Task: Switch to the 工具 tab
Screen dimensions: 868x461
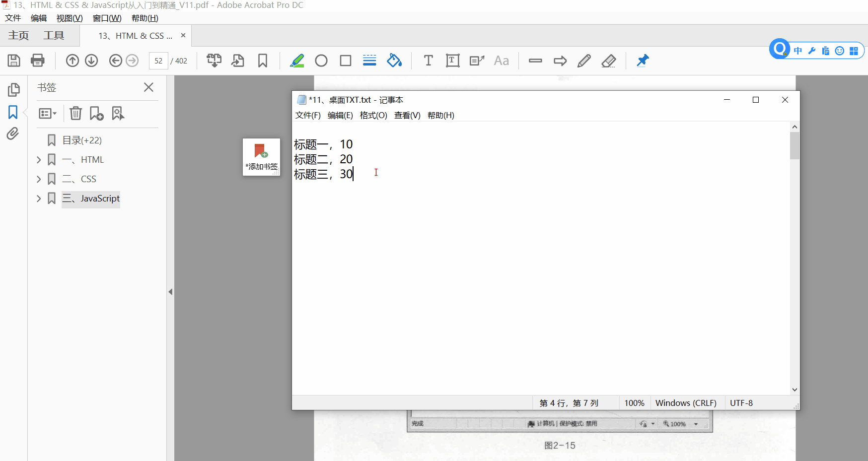Action: coord(54,36)
